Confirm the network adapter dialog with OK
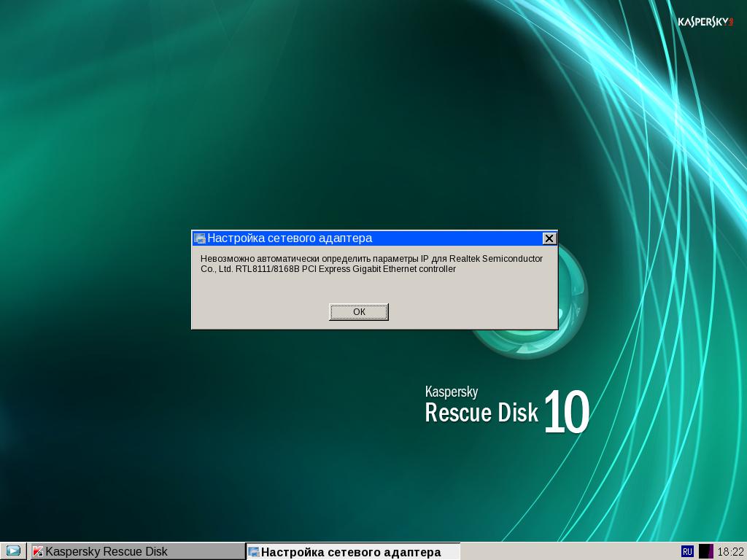 click(x=359, y=312)
